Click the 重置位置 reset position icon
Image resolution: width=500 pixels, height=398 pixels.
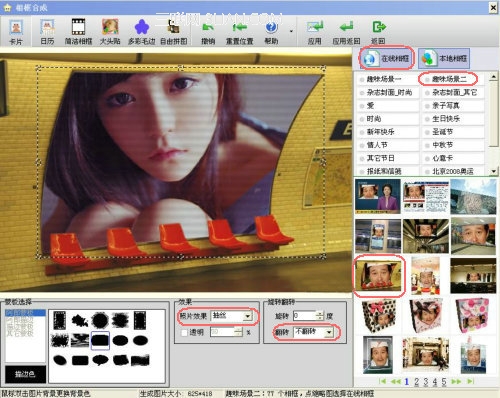point(239,32)
